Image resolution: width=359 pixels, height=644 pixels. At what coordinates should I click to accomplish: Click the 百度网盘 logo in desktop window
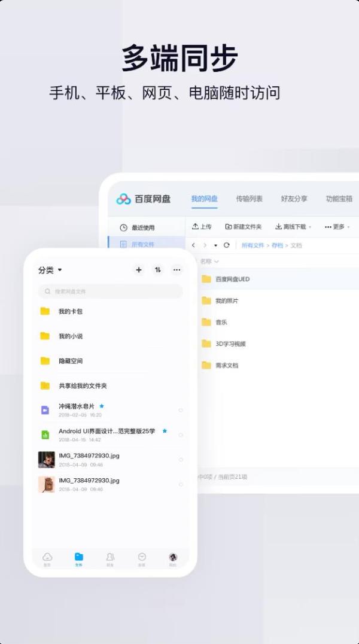pos(144,199)
